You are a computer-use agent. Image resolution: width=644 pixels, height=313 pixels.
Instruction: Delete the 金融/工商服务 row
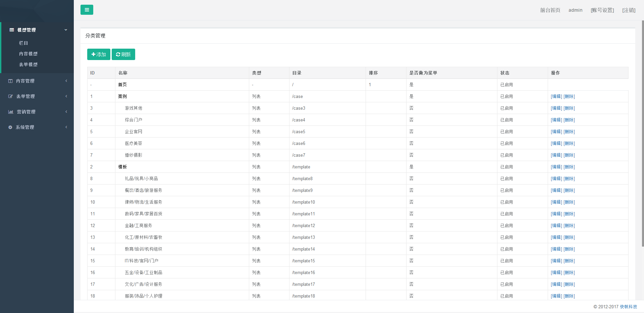(569, 225)
